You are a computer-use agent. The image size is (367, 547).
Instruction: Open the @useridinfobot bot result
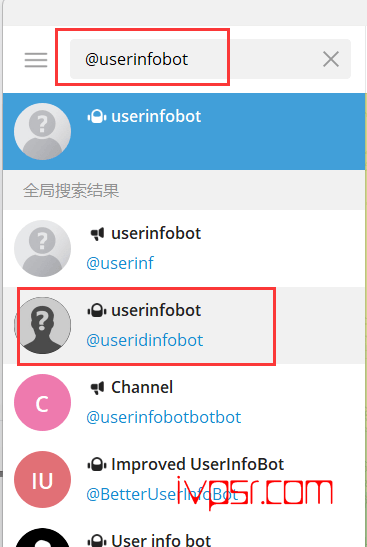(184, 325)
